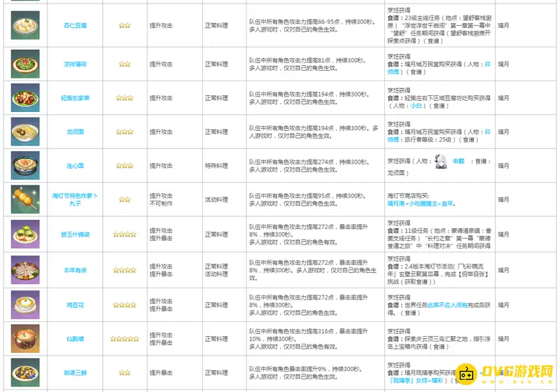Open the 连心面 dish thumbnail
The height and width of the screenshot is (392, 560).
(25, 165)
